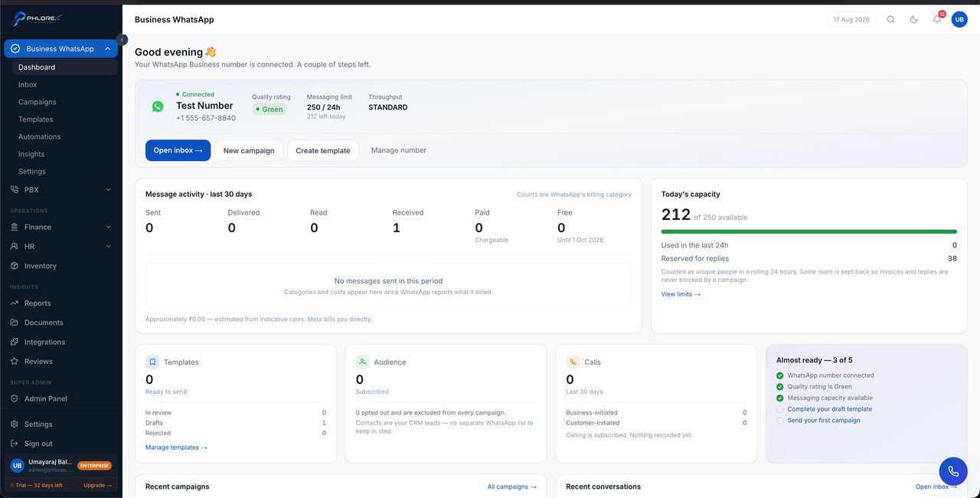This screenshot has height=498, width=980.
Task: Click the 250 / 24h messaging limit value
Action: point(324,107)
